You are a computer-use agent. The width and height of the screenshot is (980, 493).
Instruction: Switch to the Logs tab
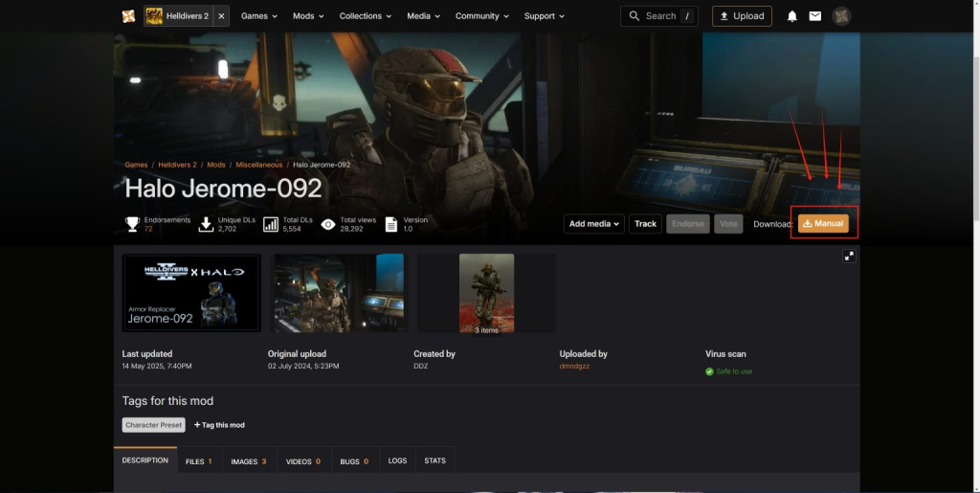[x=397, y=460]
